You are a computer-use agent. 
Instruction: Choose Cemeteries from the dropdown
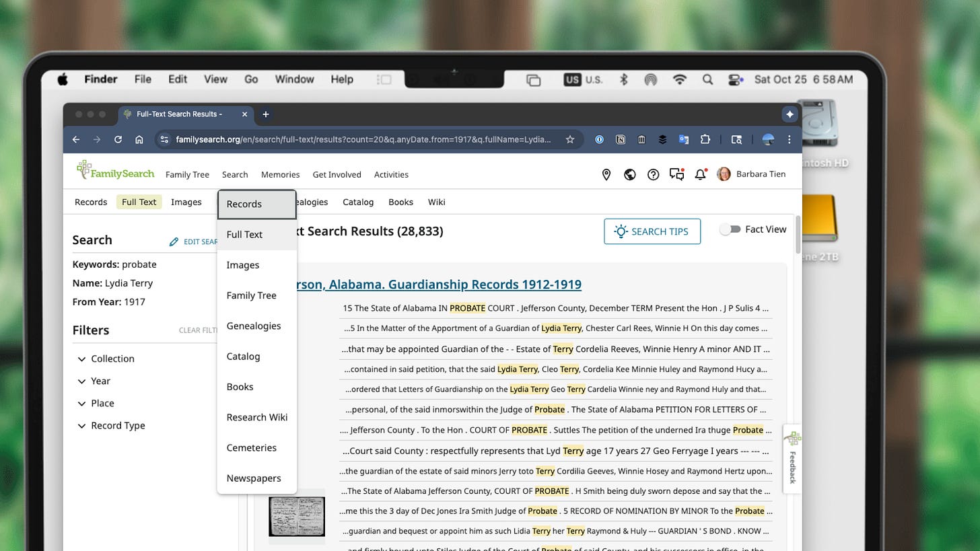256,447
